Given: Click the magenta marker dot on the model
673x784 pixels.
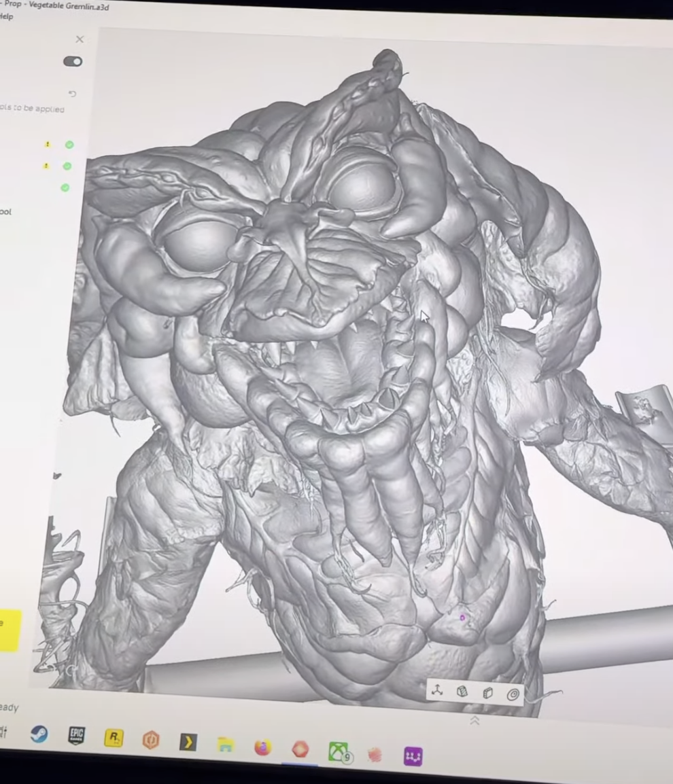Looking at the screenshot, I should pos(462,617).
